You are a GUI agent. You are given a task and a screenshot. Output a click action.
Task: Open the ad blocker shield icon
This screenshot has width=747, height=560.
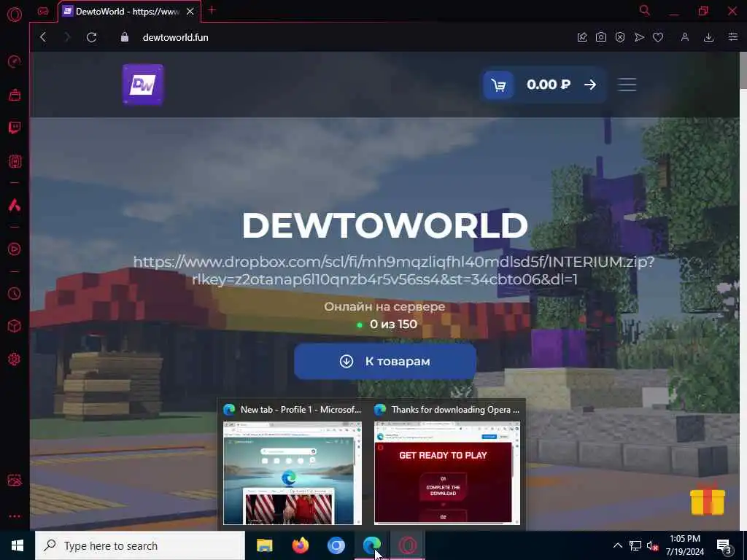pyautogui.click(x=620, y=37)
